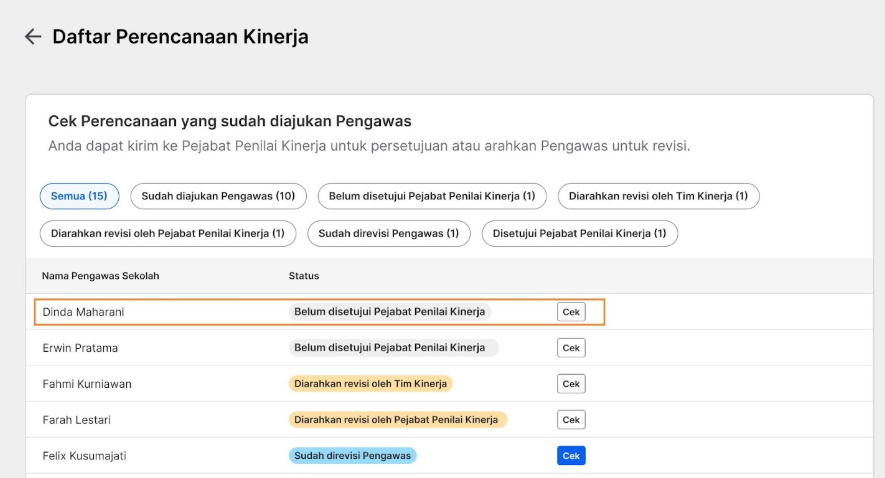885x478 pixels.
Task: Select the Dinda Maharani row name
Action: pos(83,312)
